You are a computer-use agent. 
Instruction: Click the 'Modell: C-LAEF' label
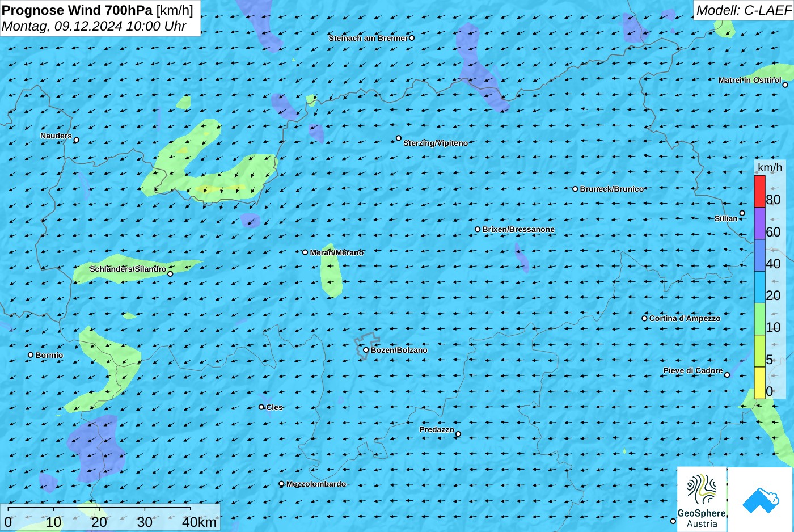click(x=743, y=10)
